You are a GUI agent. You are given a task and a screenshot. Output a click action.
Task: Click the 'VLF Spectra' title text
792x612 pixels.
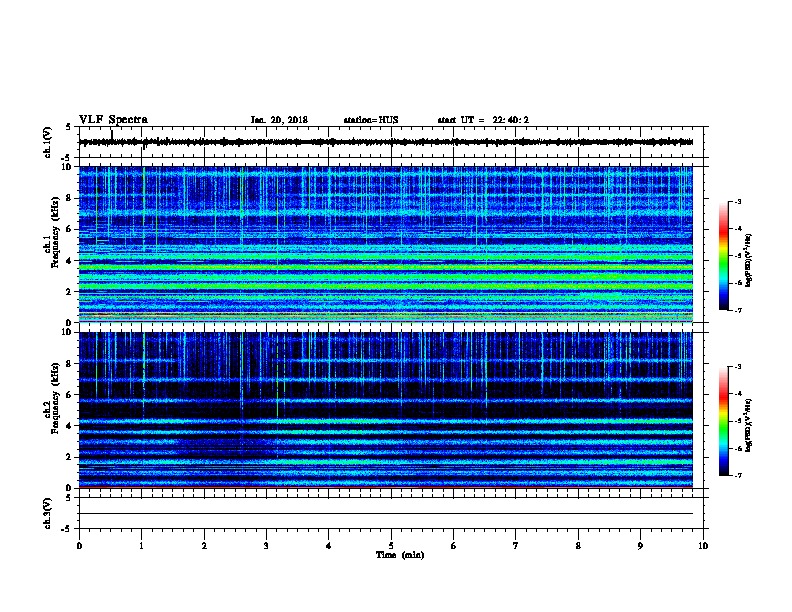[113, 120]
